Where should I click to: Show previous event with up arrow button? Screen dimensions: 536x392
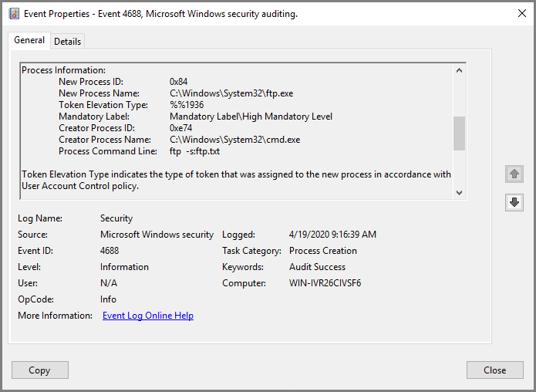(x=514, y=174)
